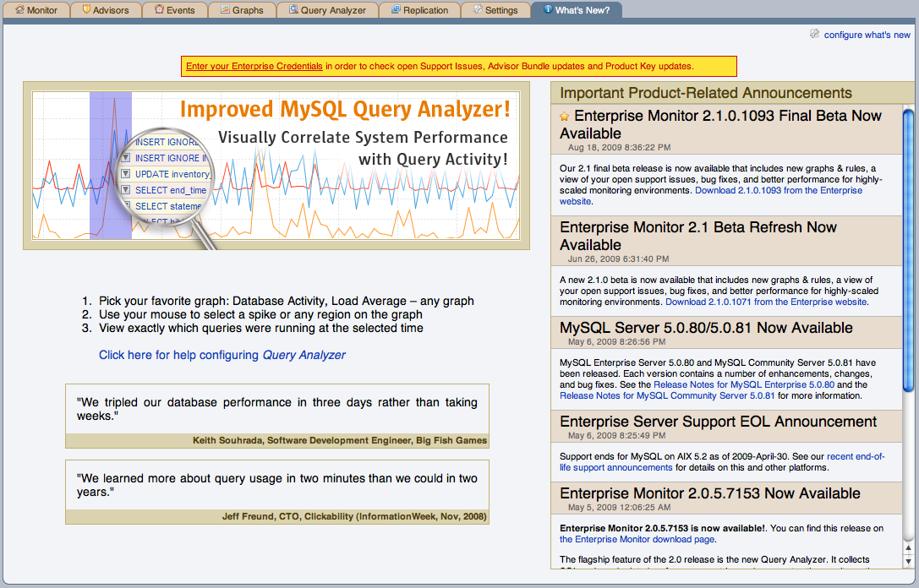Click the Events tab alarm icon
The image size is (919, 588).
pyautogui.click(x=159, y=10)
